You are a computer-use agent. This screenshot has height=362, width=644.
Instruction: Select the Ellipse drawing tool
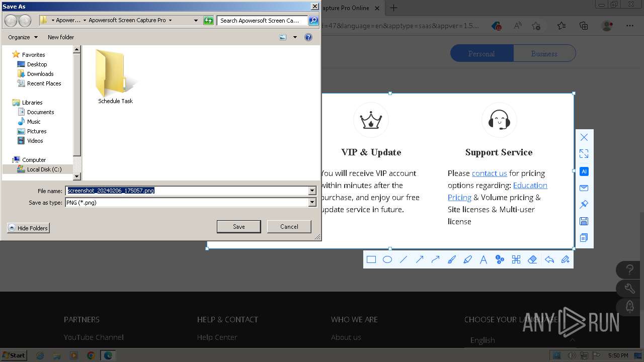387,259
